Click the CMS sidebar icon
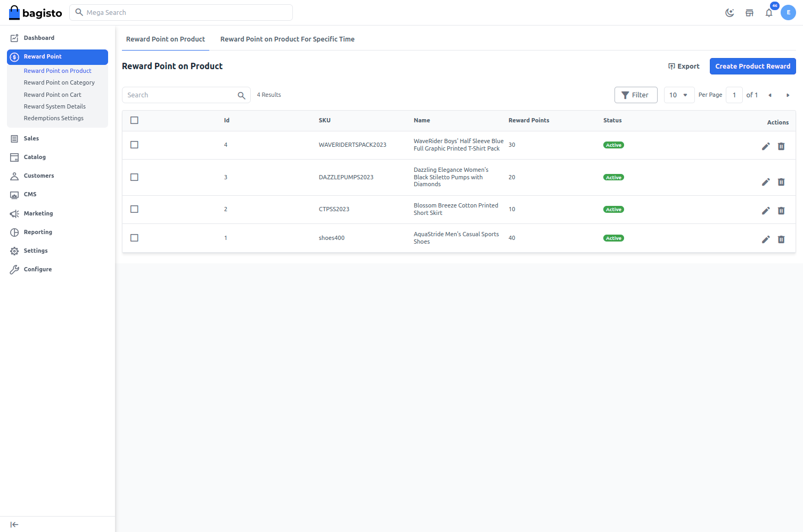Image resolution: width=803 pixels, height=532 pixels. click(14, 195)
